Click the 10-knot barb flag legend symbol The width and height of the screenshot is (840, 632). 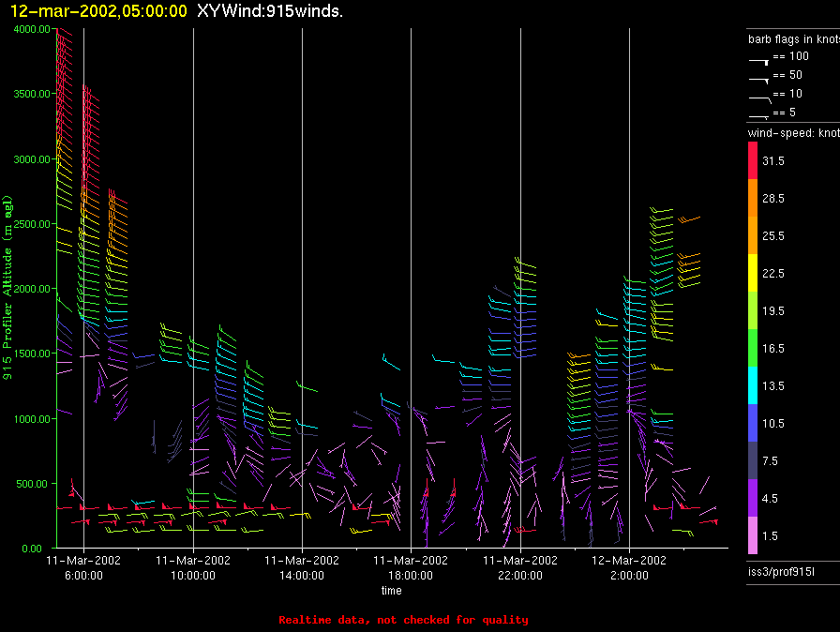pyautogui.click(x=759, y=98)
